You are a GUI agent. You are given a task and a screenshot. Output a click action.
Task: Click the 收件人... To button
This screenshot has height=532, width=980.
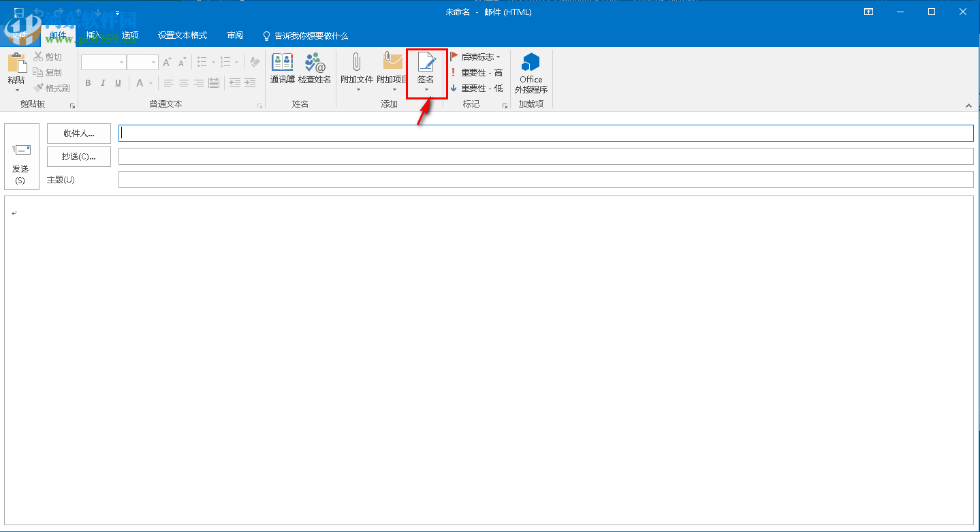tap(79, 134)
